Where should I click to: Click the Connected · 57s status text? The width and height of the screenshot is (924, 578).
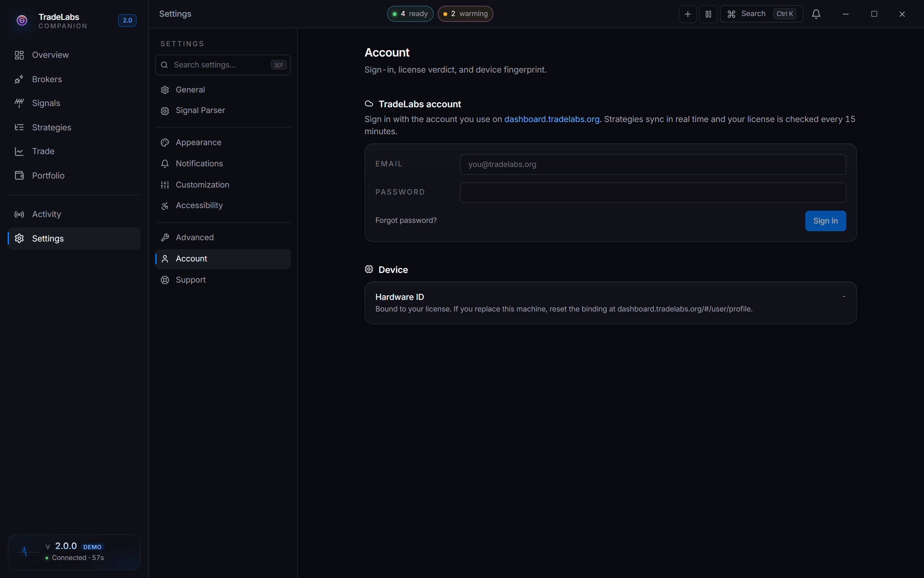[78, 558]
